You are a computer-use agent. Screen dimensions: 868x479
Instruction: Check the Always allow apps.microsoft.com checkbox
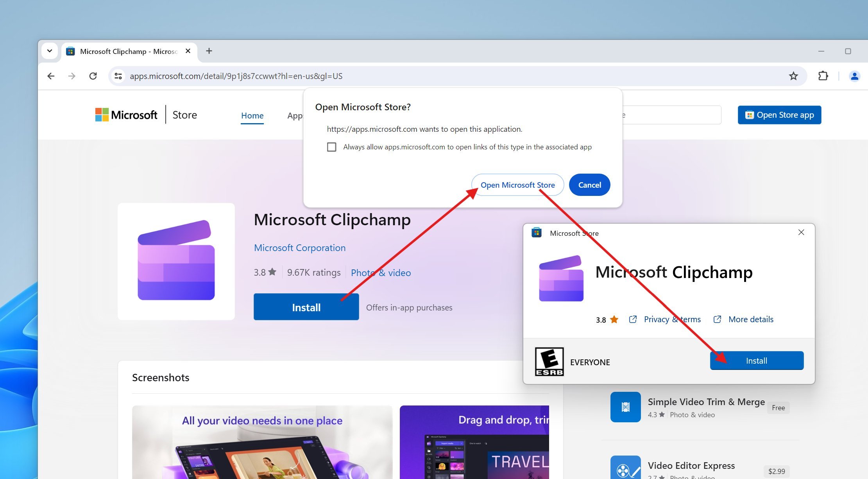331,147
